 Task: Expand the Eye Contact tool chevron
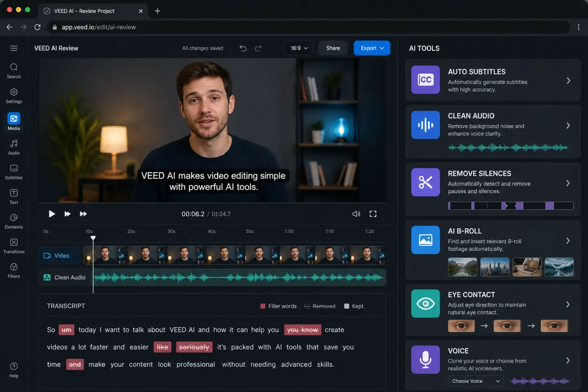[x=568, y=304]
